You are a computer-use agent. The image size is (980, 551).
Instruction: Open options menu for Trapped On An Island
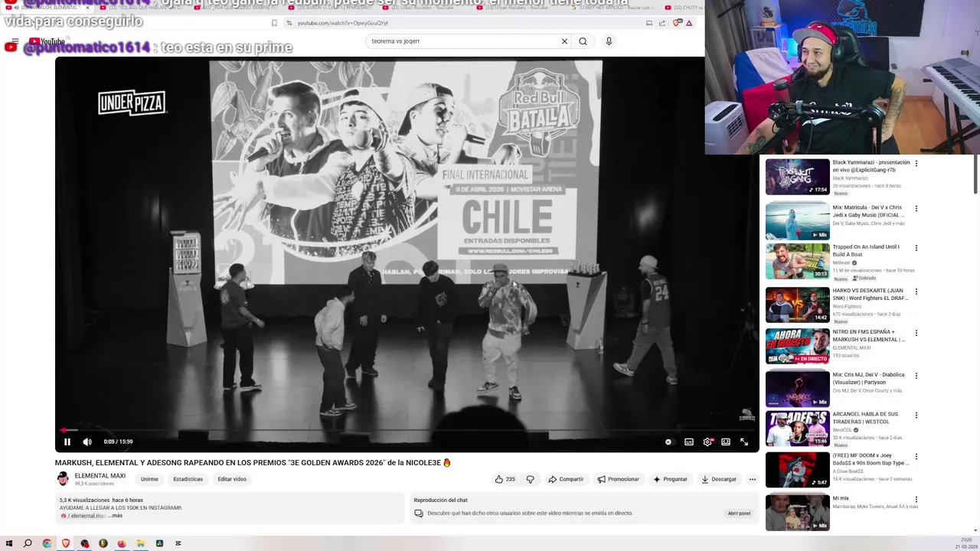(916, 248)
